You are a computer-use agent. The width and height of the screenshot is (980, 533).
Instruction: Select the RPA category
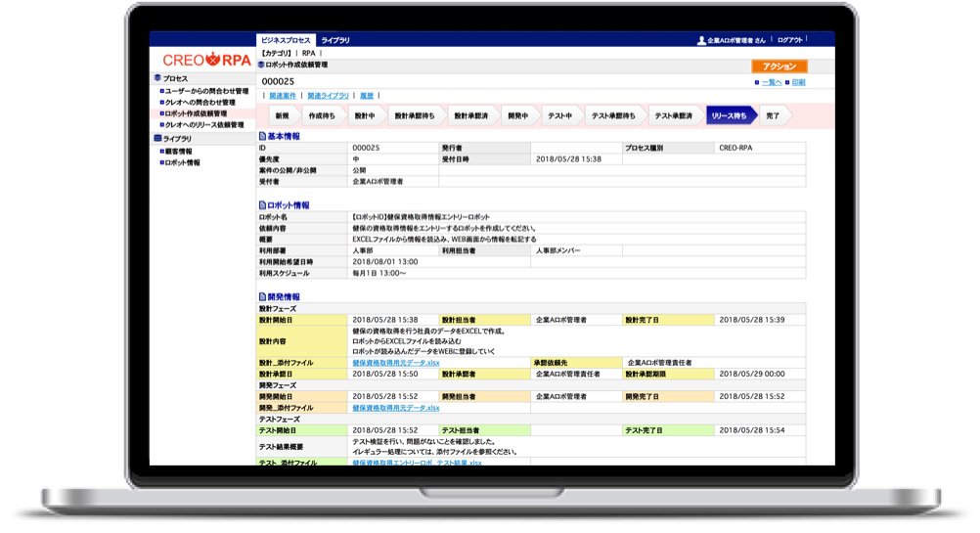coord(309,53)
